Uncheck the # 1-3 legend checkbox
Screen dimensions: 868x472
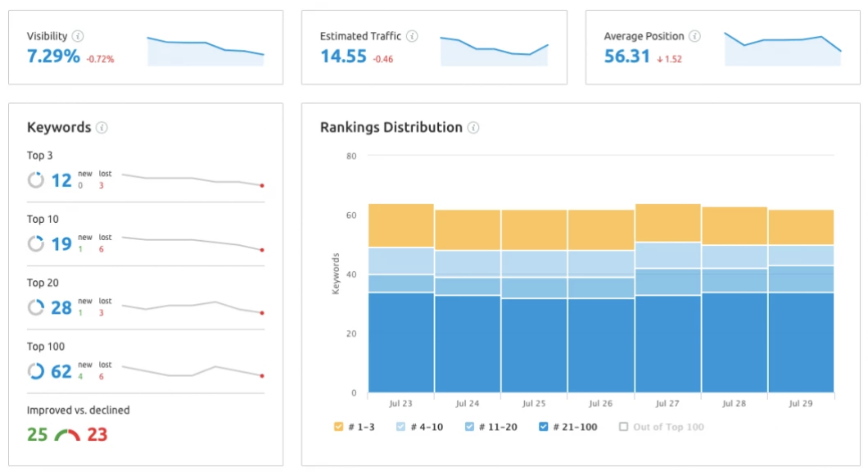[x=337, y=427]
